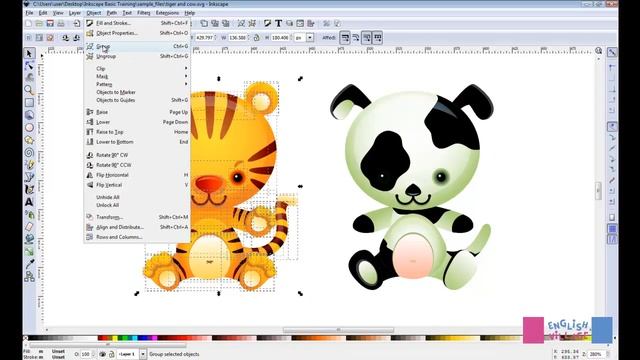
Task: Select the Tweak tool
Action: click(x=29, y=78)
